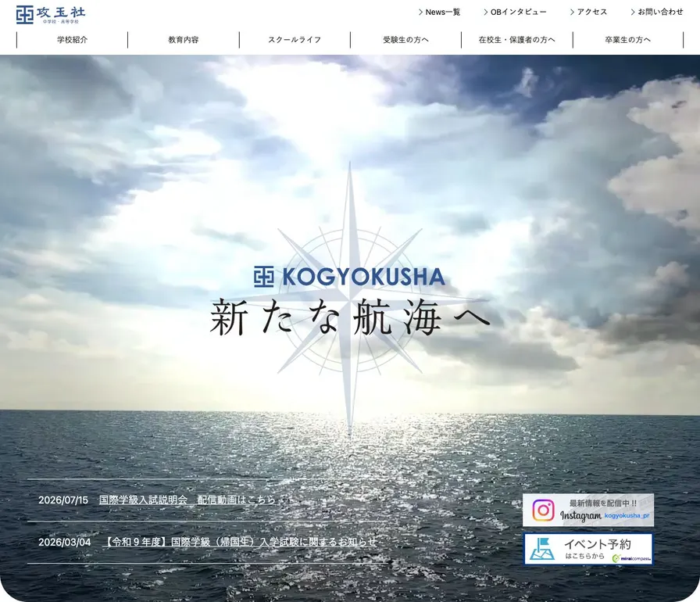Open news 【令和９年度】国際学級（帰国生）入学試験に関するお知らせ
This screenshot has width=700, height=602.
pos(241,542)
